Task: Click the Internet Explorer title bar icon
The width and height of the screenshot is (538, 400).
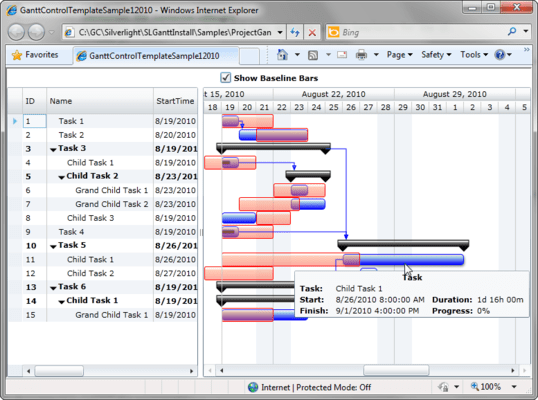Action: [12, 10]
